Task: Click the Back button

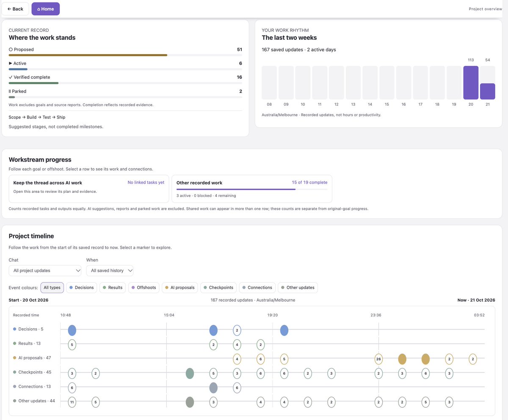Action: 15,9
